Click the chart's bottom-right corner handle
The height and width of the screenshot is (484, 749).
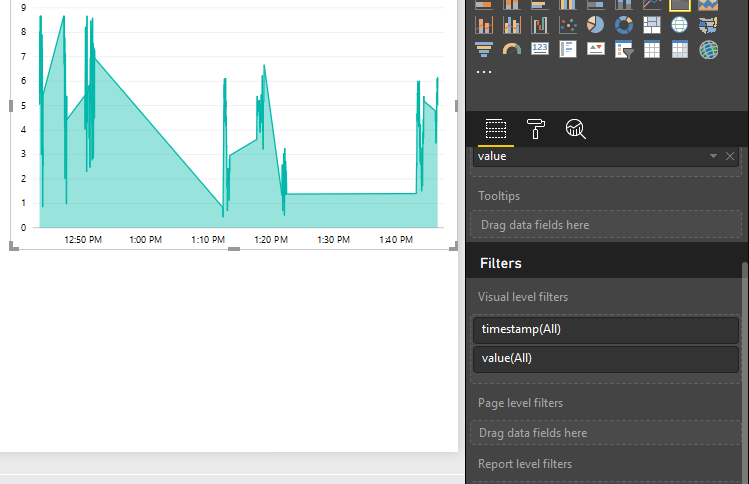454,246
